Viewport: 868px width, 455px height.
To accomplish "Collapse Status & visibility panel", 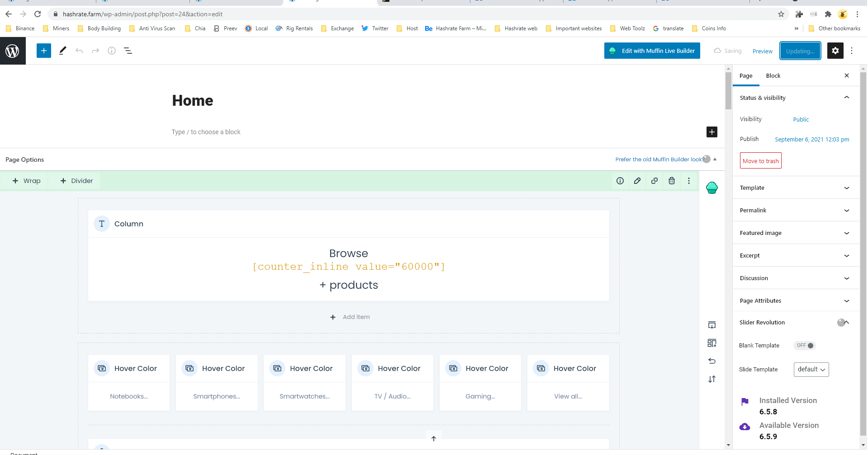I will [x=847, y=98].
